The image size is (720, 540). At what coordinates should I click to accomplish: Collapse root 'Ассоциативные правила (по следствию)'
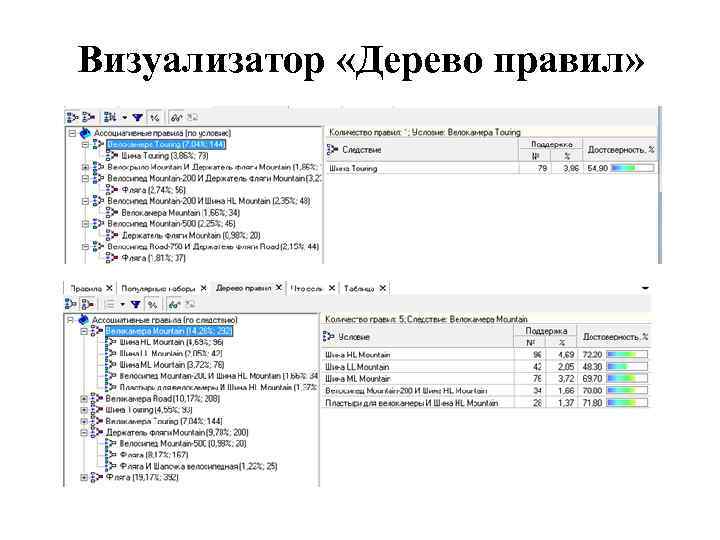[70, 320]
